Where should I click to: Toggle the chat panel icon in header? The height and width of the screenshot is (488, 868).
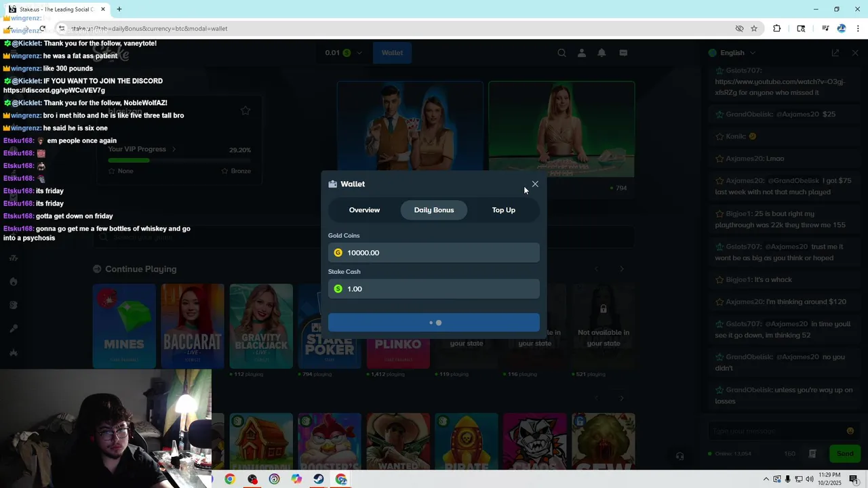click(x=623, y=53)
